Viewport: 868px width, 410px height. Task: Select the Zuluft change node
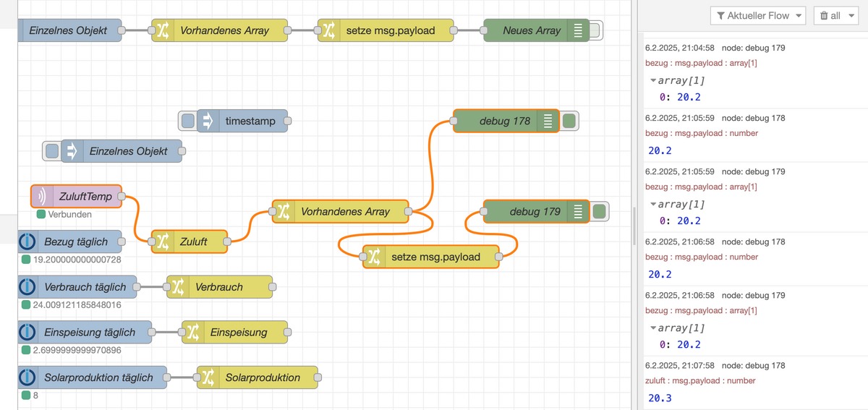190,242
